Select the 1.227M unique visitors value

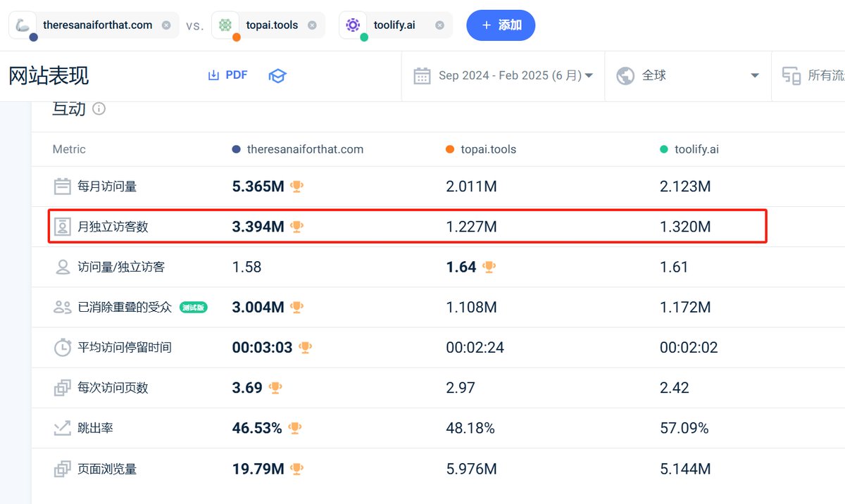pyautogui.click(x=472, y=227)
